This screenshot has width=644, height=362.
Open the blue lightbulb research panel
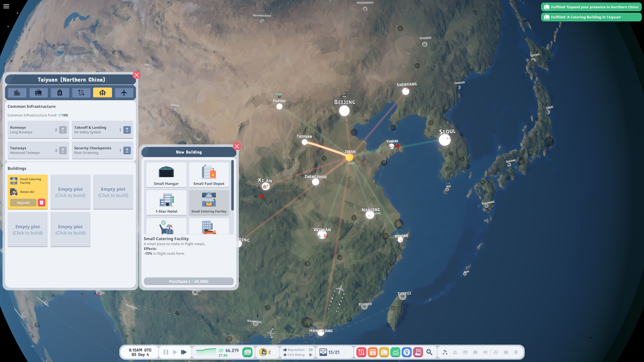(x=406, y=352)
